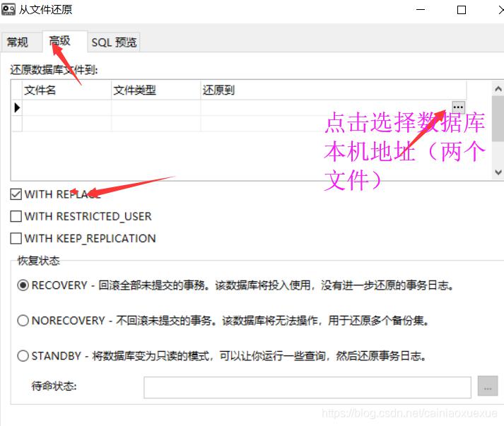
Task: Click the browse button in 还原到 cell
Action: pos(458,107)
